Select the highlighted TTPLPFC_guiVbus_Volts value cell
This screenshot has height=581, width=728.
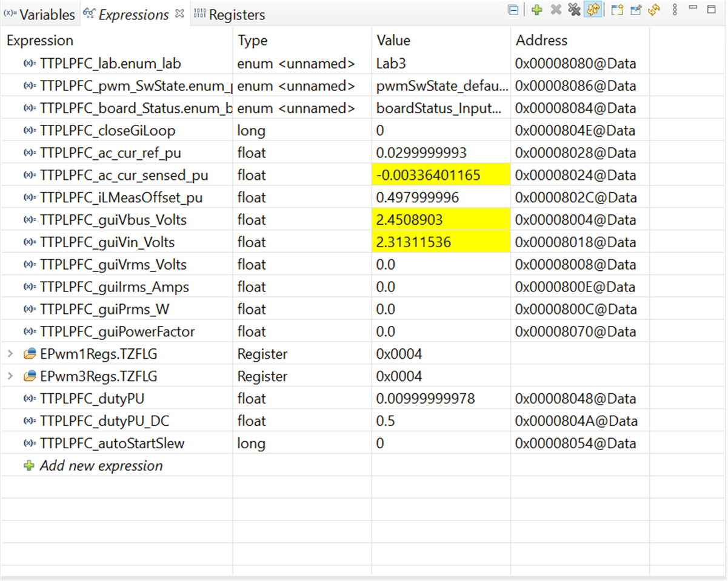pyautogui.click(x=442, y=219)
